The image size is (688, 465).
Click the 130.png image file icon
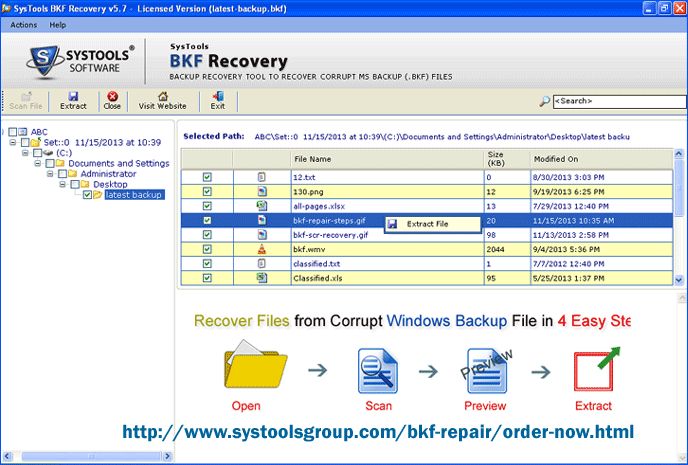(261, 191)
